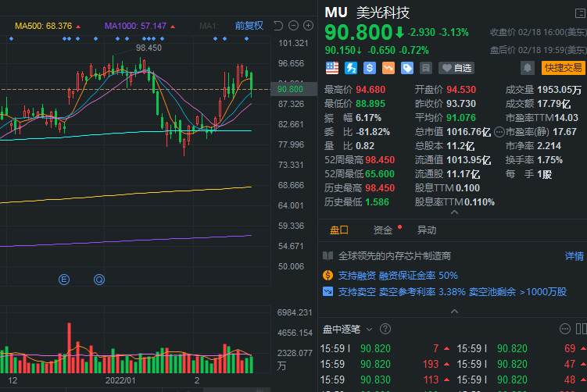The width and height of the screenshot is (587, 392).
Task: Open the 前复权 adjustment dropdown
Action: 249,26
